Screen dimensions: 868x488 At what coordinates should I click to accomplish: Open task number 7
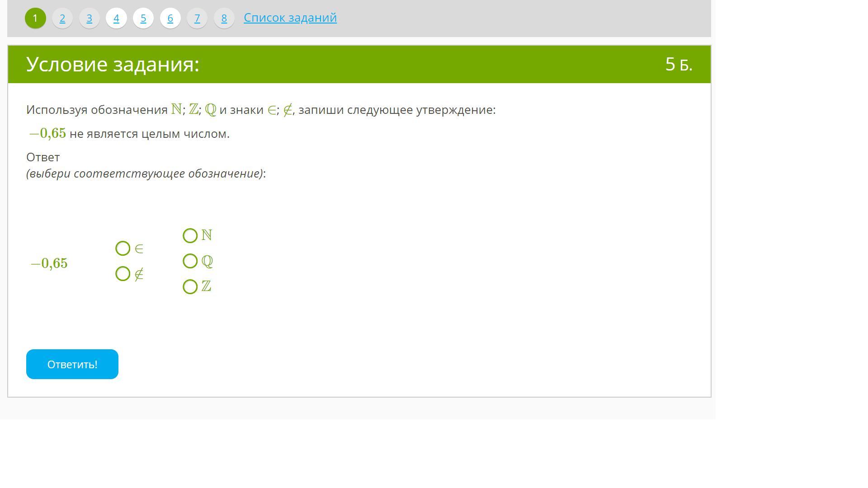197,19
